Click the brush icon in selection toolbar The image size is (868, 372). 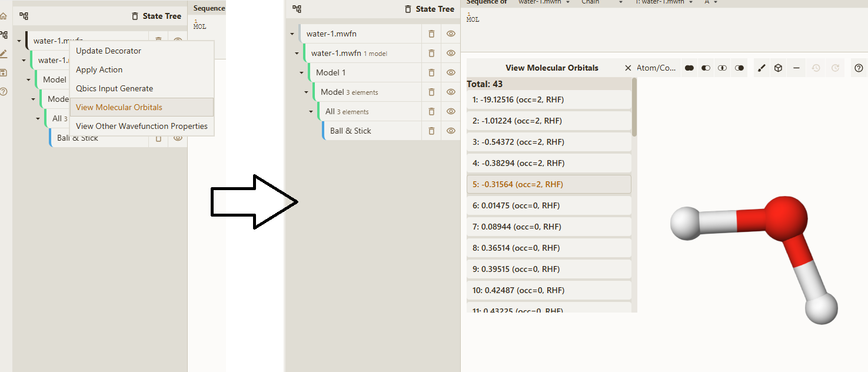[761, 68]
